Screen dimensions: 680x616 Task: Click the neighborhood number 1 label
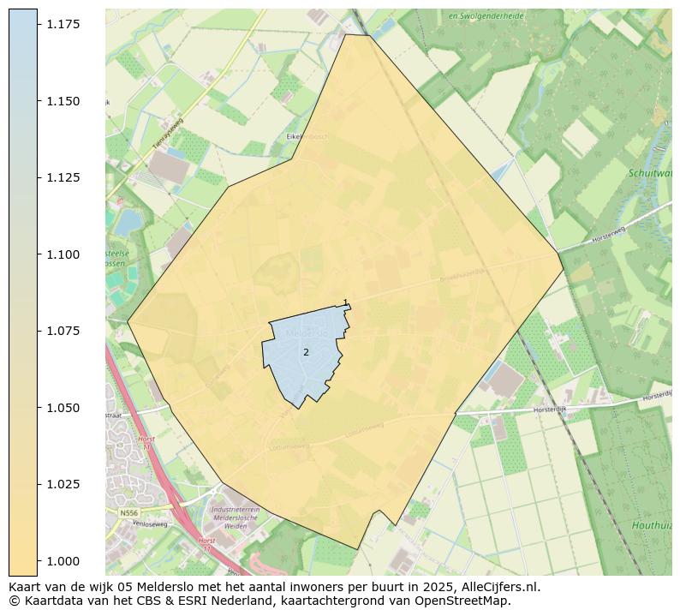coord(345,302)
